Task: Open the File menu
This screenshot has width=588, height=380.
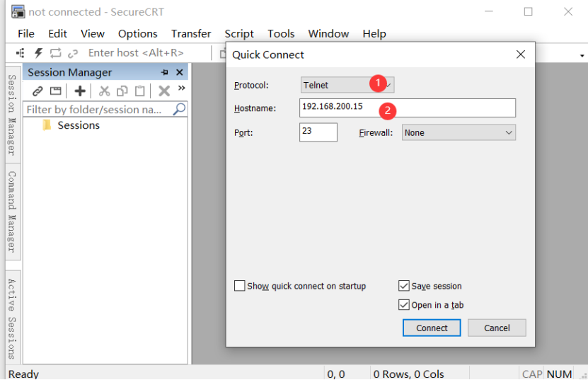Action: (x=26, y=34)
